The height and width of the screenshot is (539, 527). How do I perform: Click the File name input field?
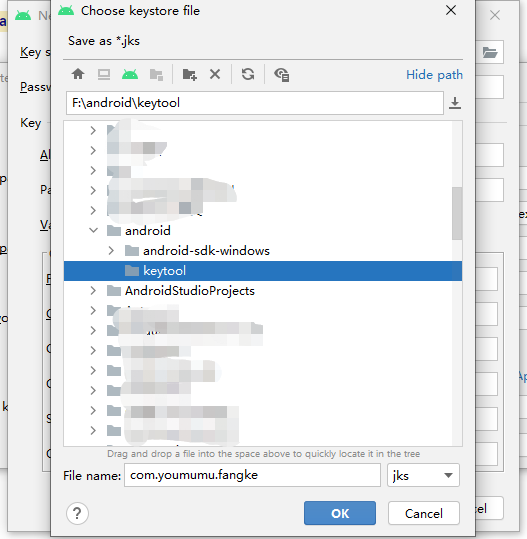pos(252,475)
